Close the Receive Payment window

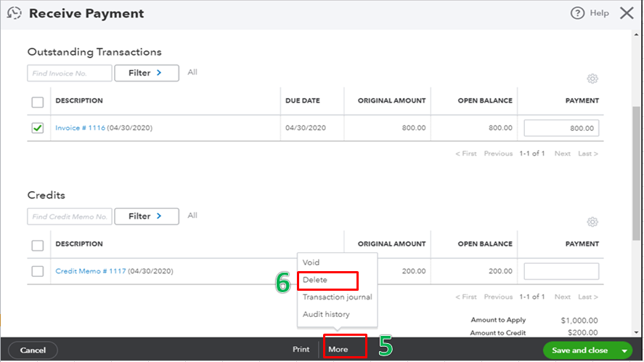point(626,13)
